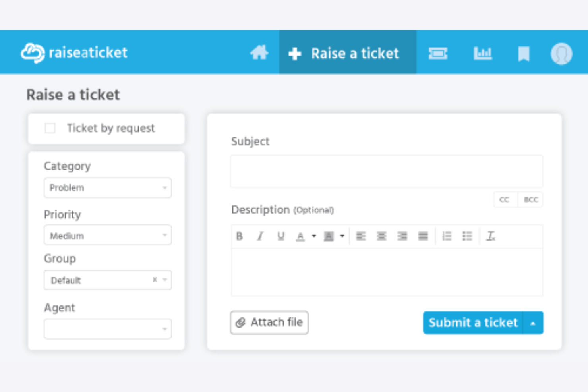Toggle bold formatting in the description editor
This screenshot has height=392, width=588.
(240, 236)
